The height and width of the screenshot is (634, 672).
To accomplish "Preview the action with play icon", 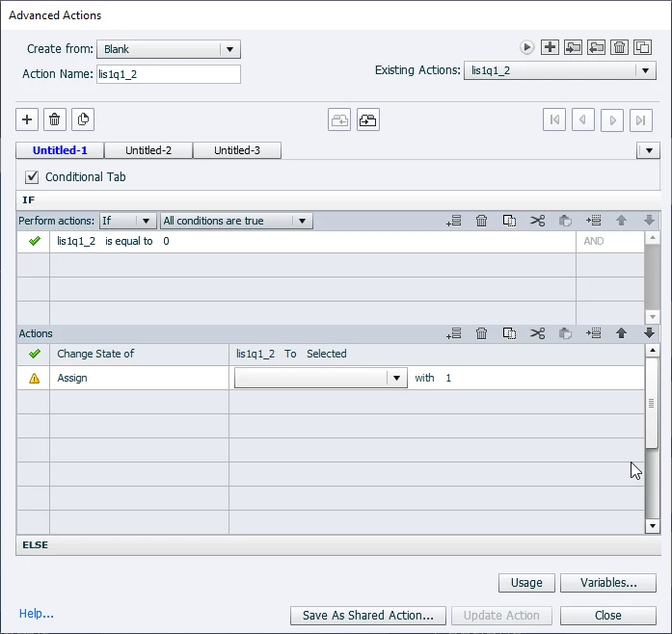I will pyautogui.click(x=526, y=47).
